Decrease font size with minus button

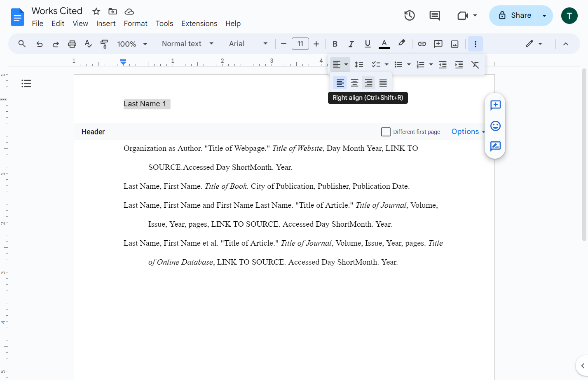pyautogui.click(x=283, y=44)
